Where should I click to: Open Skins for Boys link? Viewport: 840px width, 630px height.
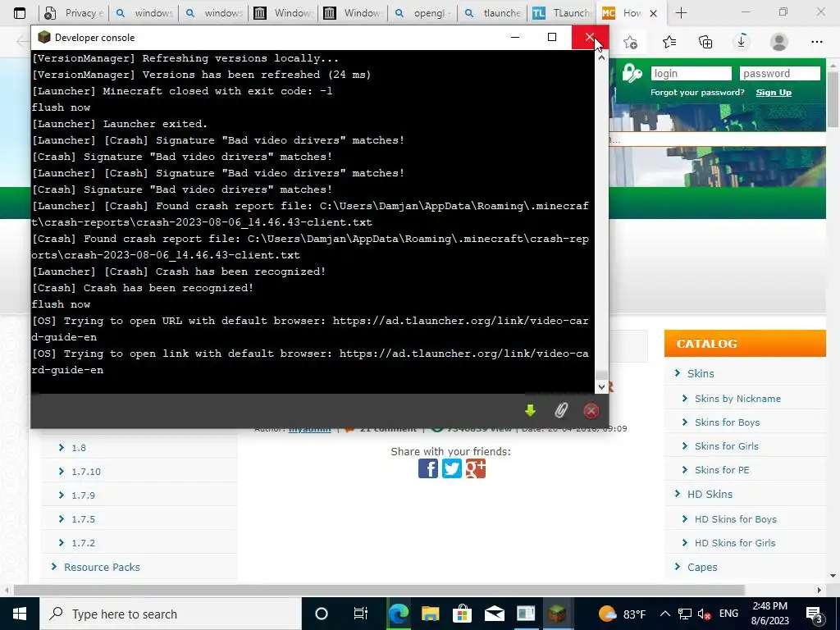coord(727,422)
